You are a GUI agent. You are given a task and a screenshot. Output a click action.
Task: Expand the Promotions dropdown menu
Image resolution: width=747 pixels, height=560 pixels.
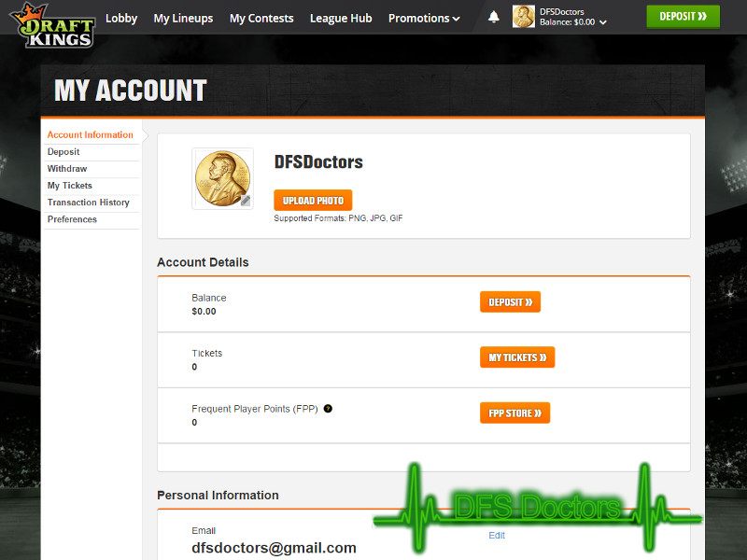(x=424, y=18)
